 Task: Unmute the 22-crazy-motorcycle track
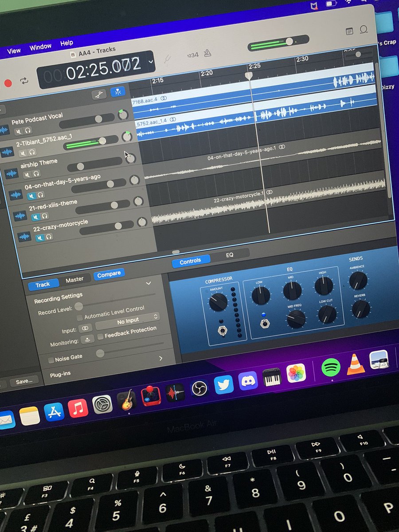pyautogui.click(x=40, y=237)
